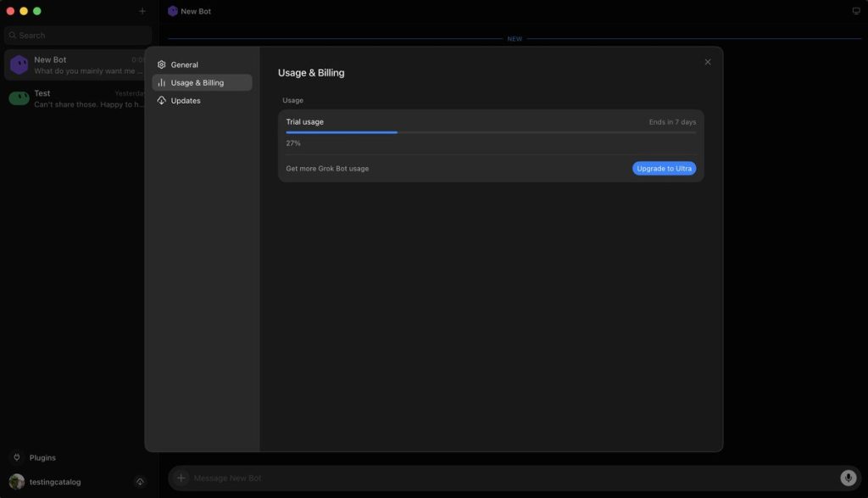Click the trial usage progress bar
This screenshot has width=868, height=498.
pyautogui.click(x=491, y=132)
